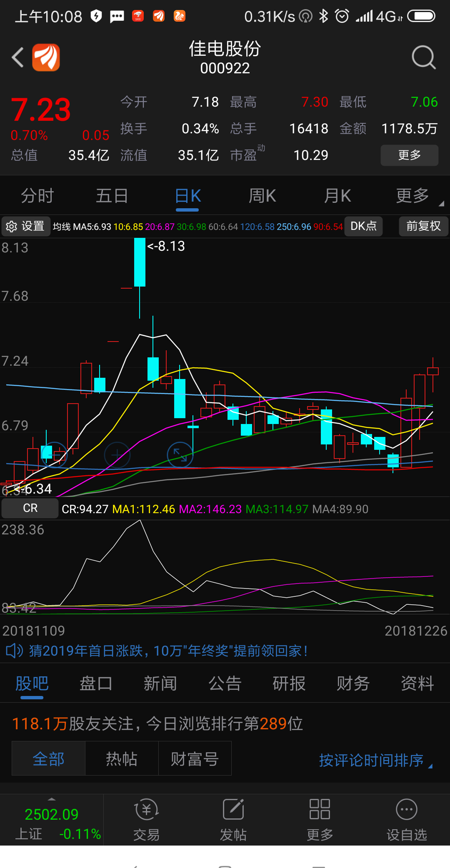Viewport: 450px width, 868px height.
Task: Change the 前复权 adjustment setting
Action: coord(423,226)
